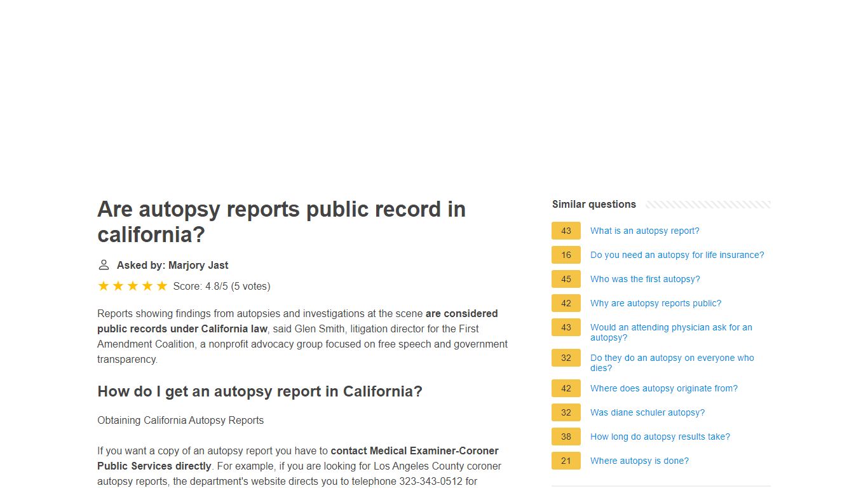Click the 'Asked by: Marjory Jast' text

coord(172,265)
